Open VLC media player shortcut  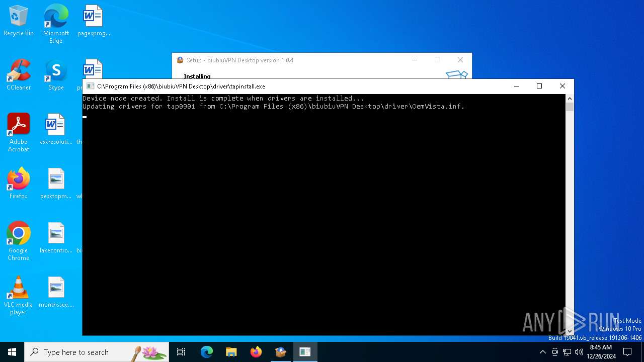tap(19, 296)
